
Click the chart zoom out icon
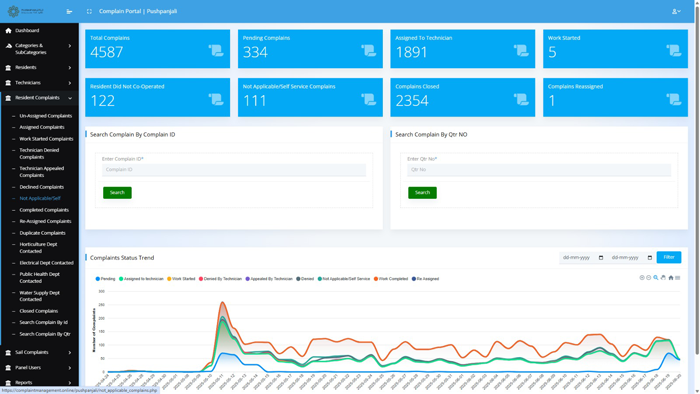[649, 278]
